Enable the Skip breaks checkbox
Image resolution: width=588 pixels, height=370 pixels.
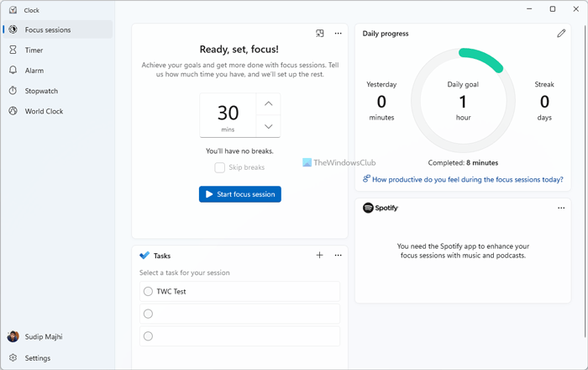220,167
